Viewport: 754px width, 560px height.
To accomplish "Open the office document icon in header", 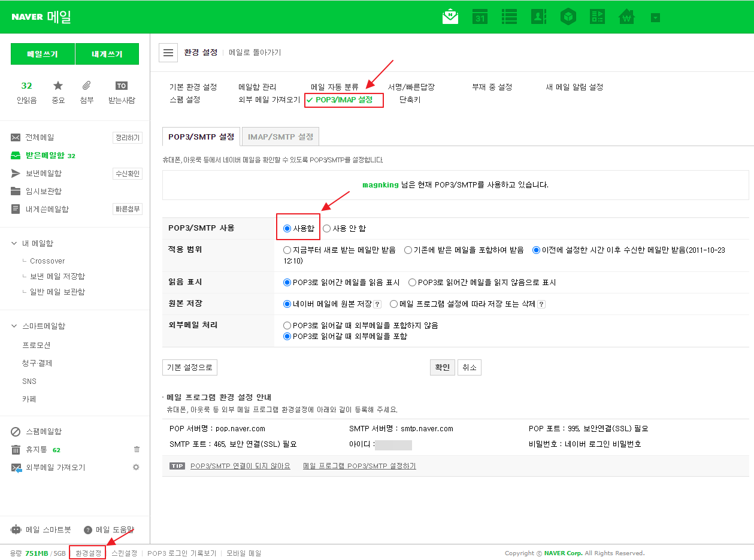I will (x=597, y=17).
